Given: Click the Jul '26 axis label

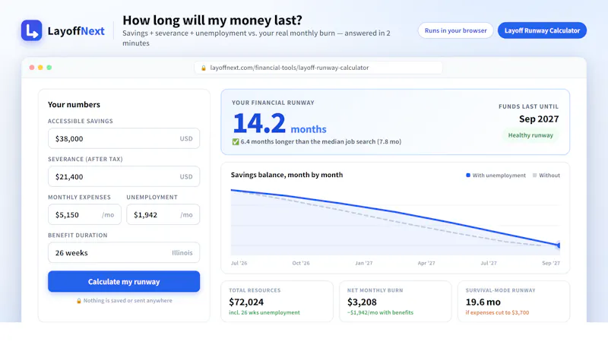Looking at the screenshot, I should 239,263.
